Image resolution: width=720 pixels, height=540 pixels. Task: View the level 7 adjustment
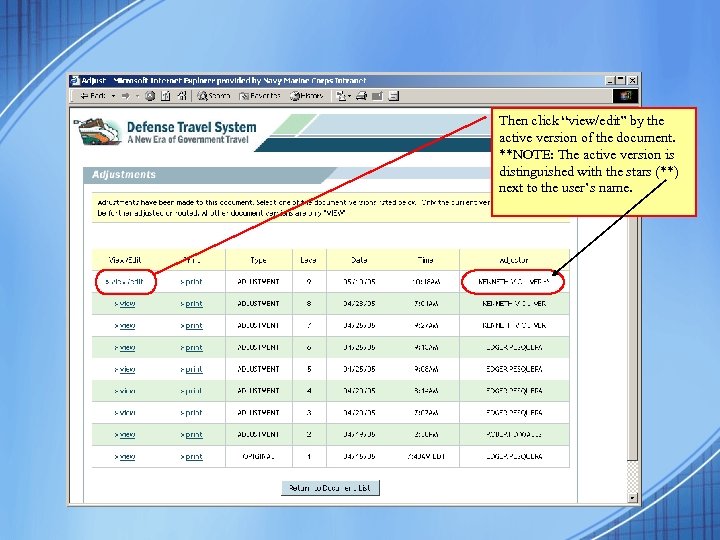coord(125,326)
